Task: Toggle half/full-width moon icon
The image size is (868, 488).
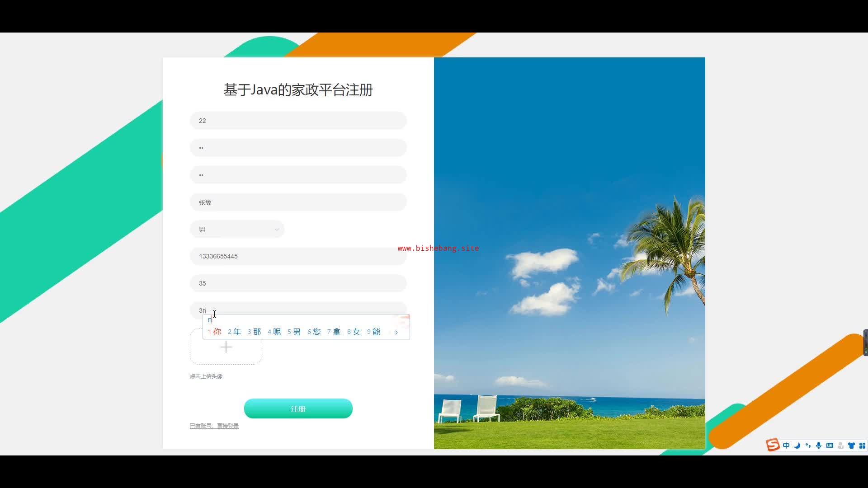Action: (797, 446)
